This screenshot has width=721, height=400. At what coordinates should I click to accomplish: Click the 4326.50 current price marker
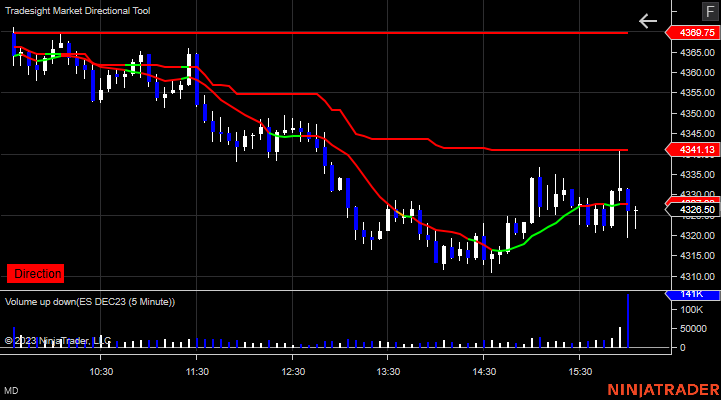[693, 210]
